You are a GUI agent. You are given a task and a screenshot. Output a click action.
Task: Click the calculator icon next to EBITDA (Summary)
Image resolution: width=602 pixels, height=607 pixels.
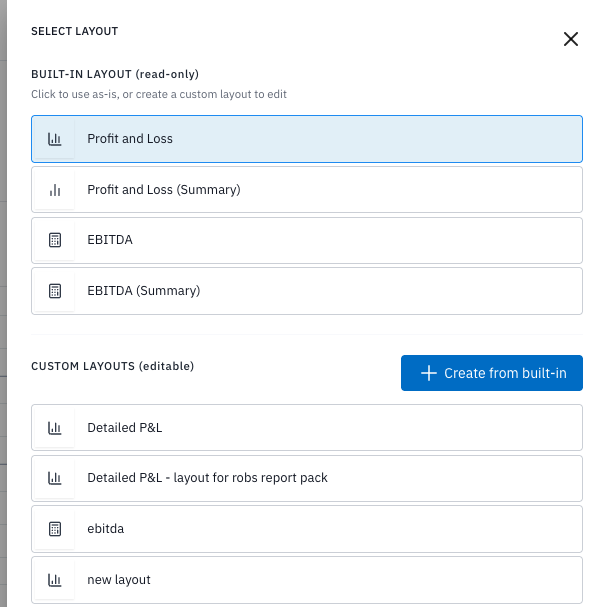[x=55, y=291]
